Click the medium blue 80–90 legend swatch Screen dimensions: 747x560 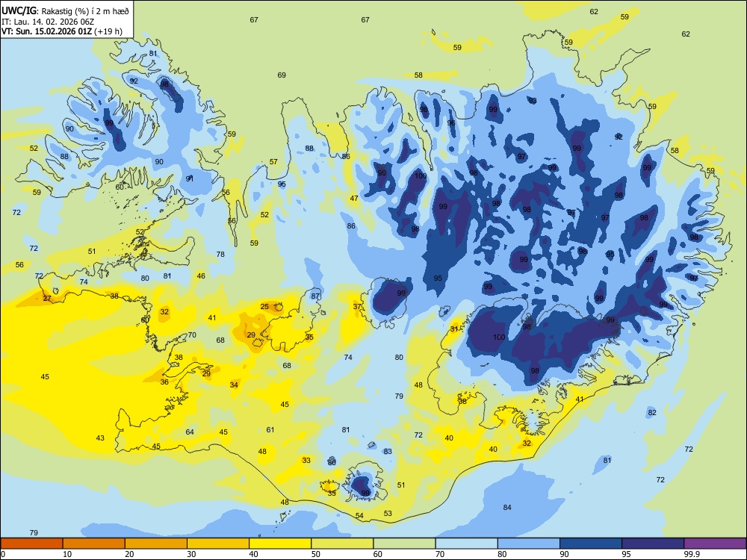(529, 544)
